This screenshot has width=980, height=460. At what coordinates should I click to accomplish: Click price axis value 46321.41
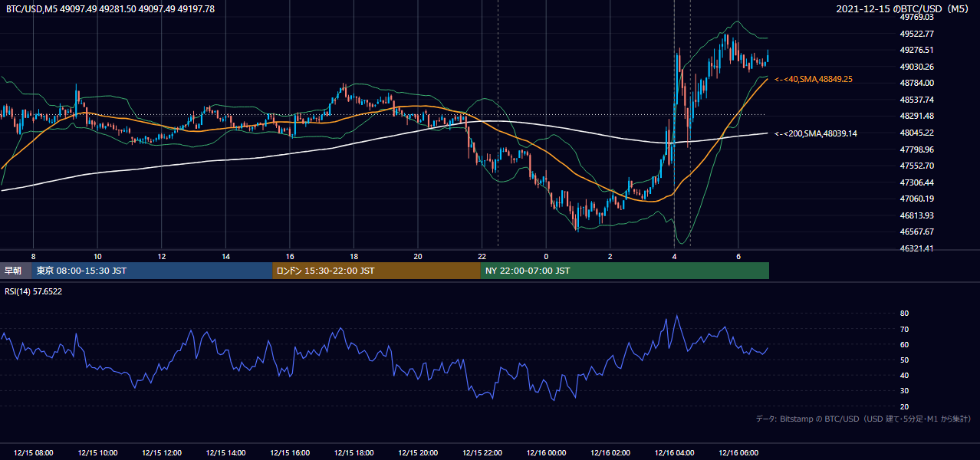(x=917, y=248)
